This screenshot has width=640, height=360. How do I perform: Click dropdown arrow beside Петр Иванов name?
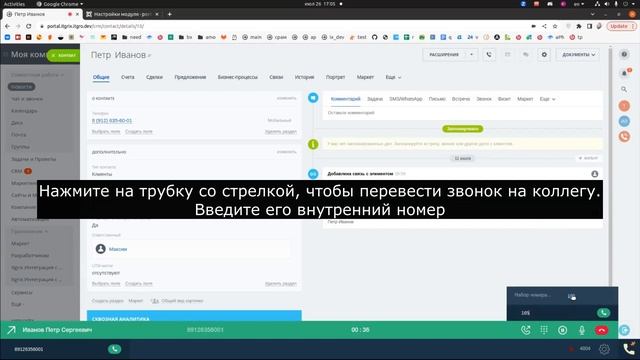[149, 56]
